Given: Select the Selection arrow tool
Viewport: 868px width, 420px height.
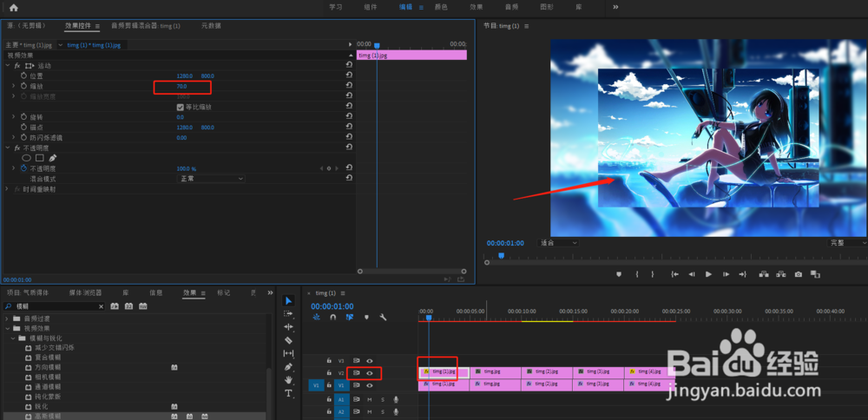Looking at the screenshot, I should pos(288,300).
